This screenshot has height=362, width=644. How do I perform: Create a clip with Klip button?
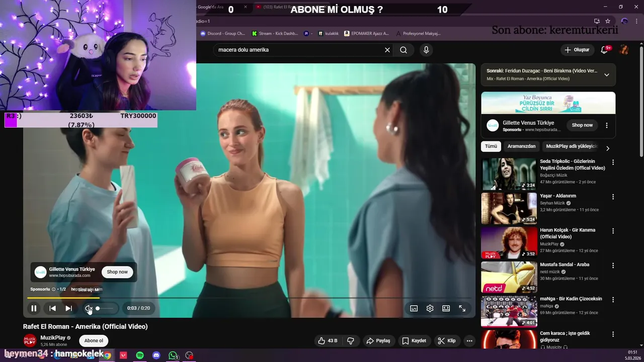[446, 341]
